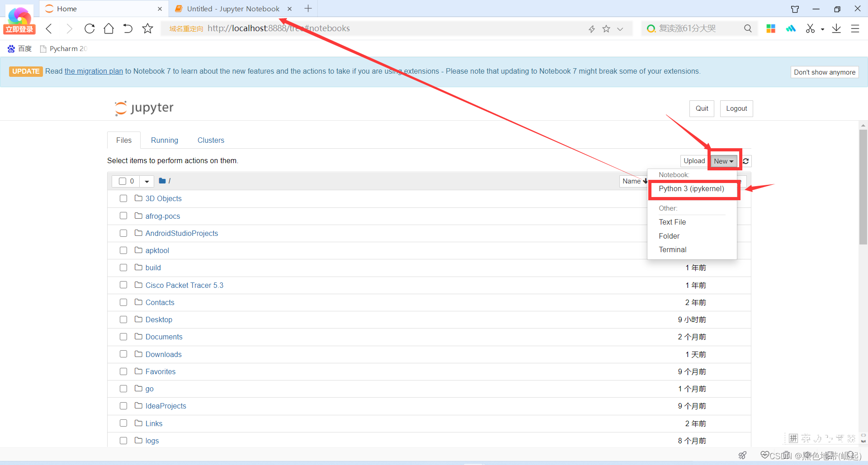Click the search magnifier icon
Screen dimensions: 868x465
tap(748, 28)
